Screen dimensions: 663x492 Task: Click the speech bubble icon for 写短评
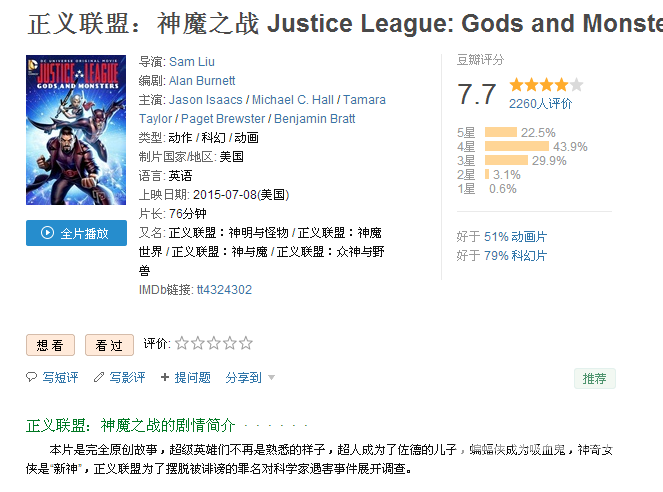[x=31, y=377]
